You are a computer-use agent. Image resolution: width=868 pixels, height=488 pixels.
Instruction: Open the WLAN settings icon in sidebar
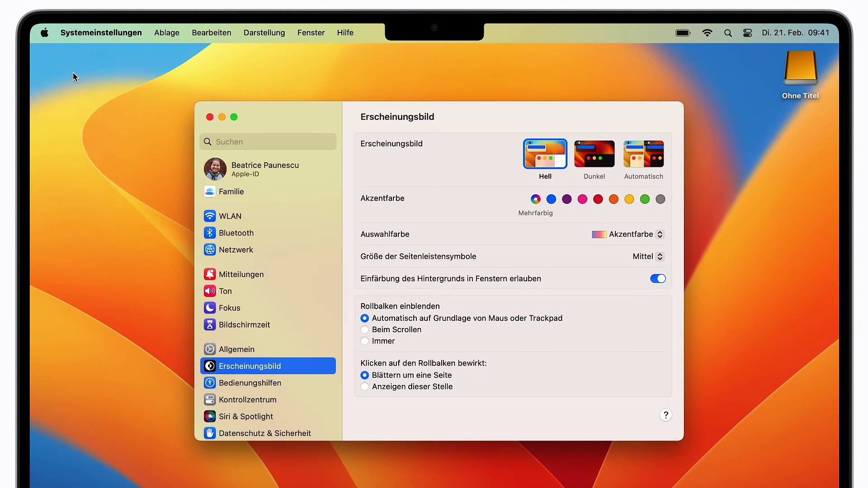[x=210, y=216]
